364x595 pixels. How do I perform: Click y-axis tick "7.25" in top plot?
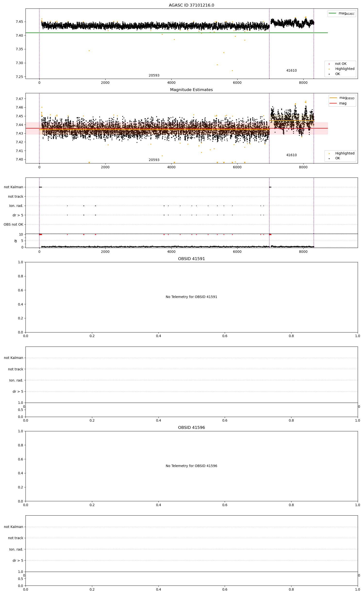click(x=19, y=77)
